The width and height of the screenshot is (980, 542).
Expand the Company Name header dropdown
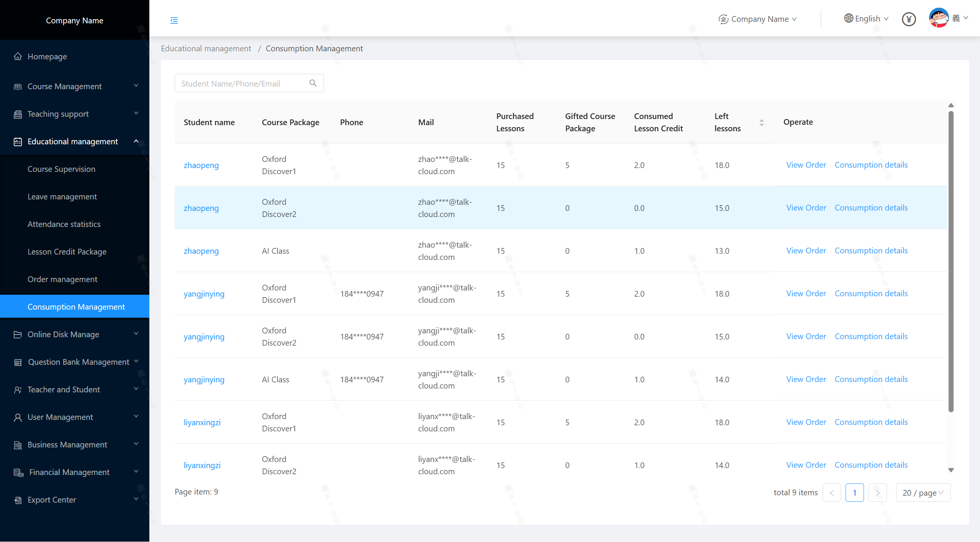click(759, 19)
